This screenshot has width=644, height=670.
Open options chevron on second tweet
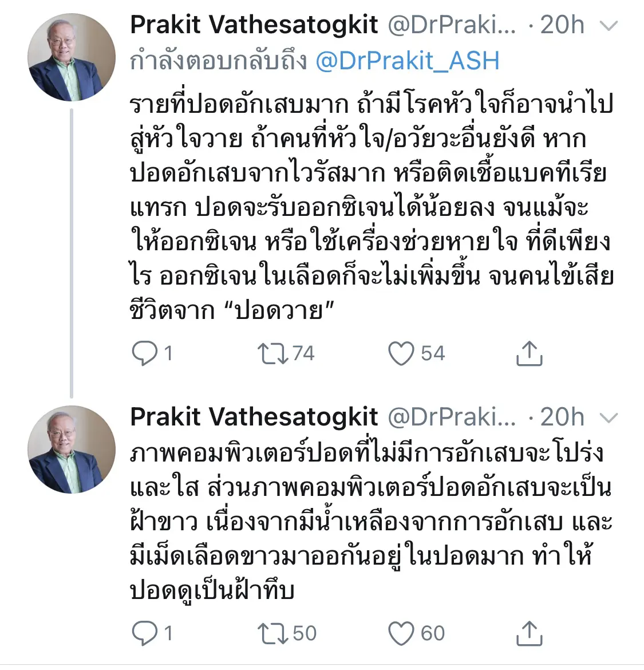(611, 418)
